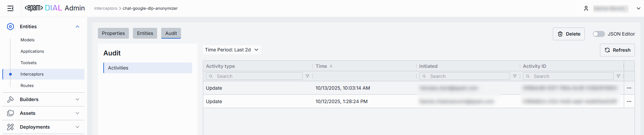
Task: Open row actions for the 10/13/2025 update
Action: (629, 88)
